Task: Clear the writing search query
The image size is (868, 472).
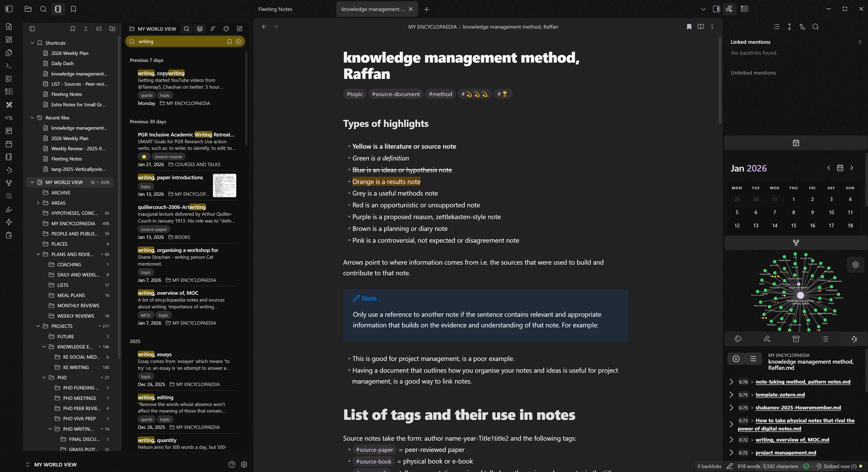Action: pos(238,42)
